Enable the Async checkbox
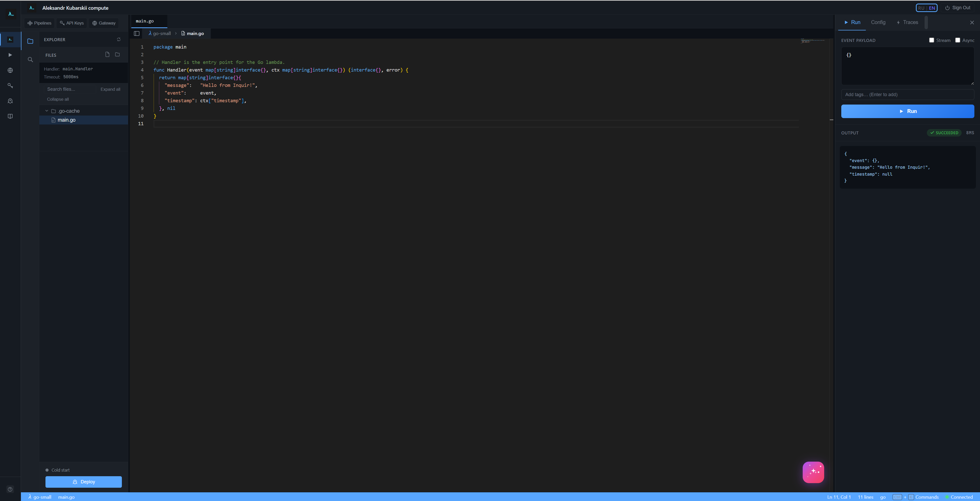This screenshot has height=501, width=980. (958, 40)
